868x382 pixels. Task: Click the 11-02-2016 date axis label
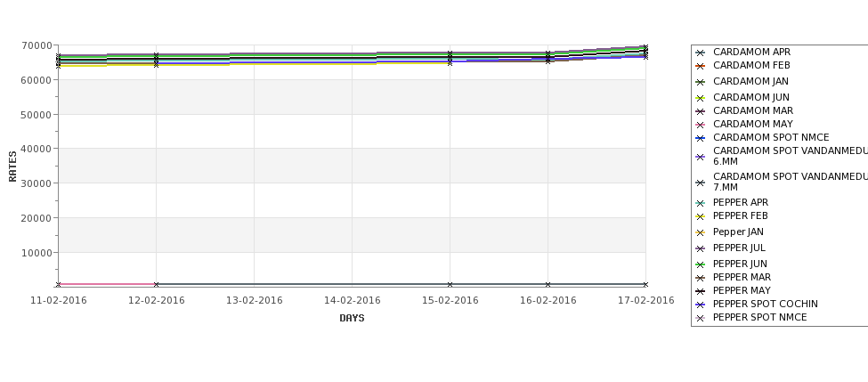point(59,301)
